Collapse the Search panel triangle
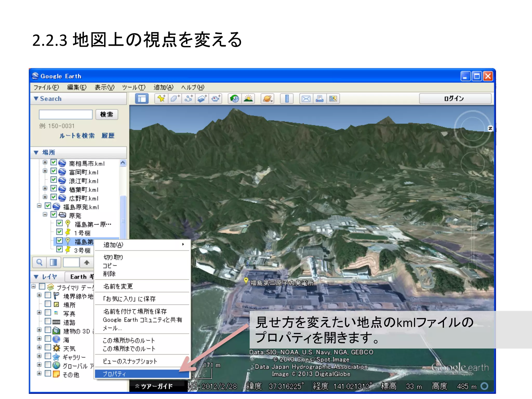Image resolution: width=532 pixels, height=399 pixels. [36, 99]
